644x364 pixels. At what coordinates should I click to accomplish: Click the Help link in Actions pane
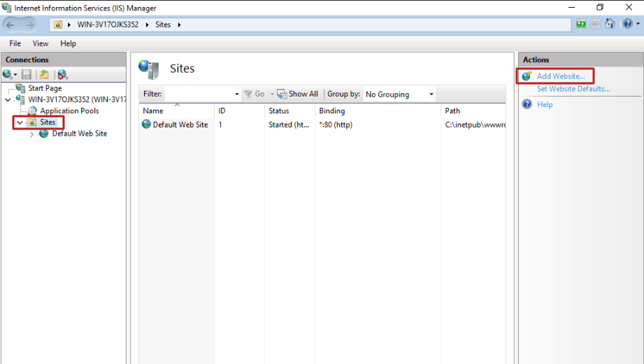click(545, 104)
